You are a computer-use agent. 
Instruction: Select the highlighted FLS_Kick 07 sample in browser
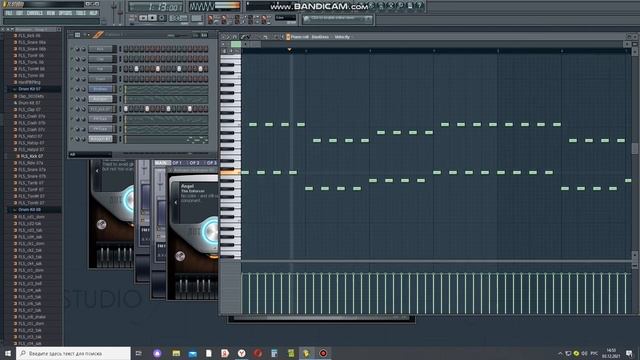pyautogui.click(x=32, y=156)
